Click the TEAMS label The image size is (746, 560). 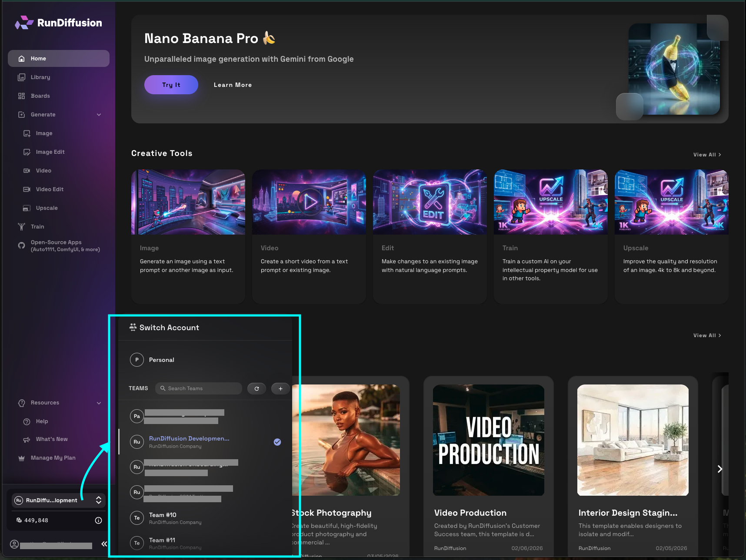(138, 388)
